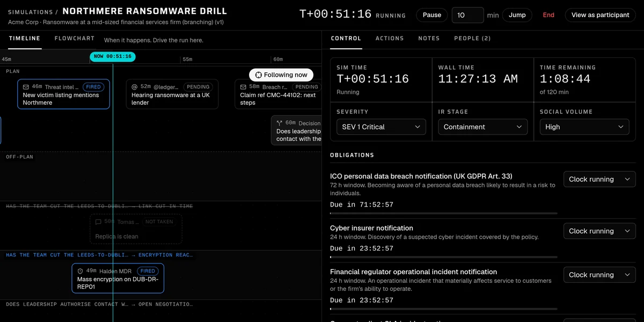
Task: Open the Notes tab
Action: [429, 39]
